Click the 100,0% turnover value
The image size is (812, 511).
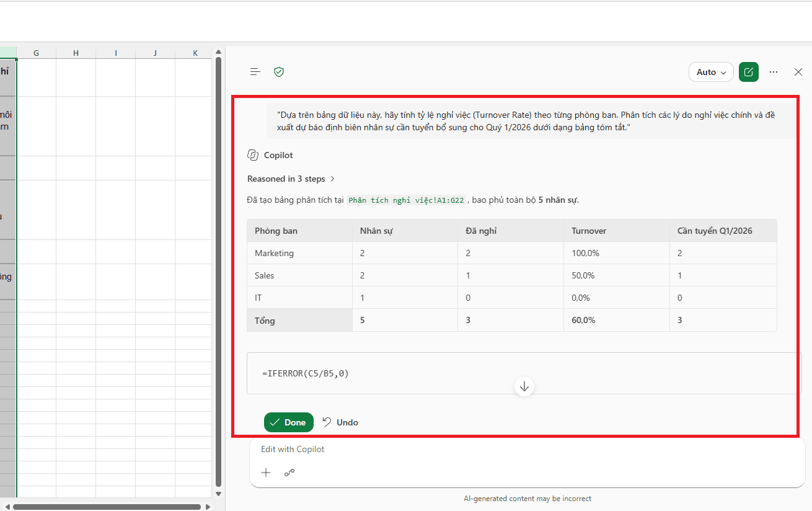pos(585,253)
